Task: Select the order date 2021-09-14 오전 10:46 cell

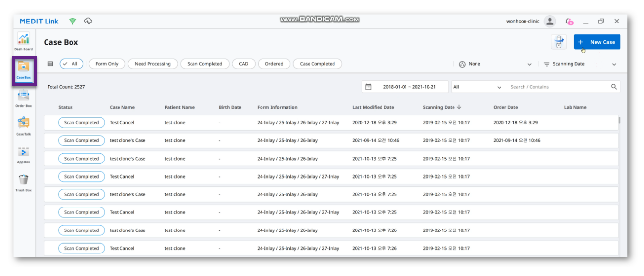Action: (517, 140)
